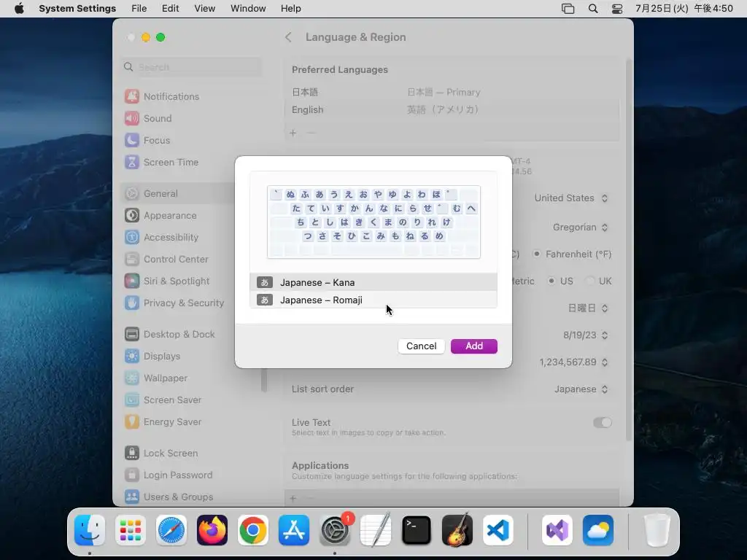The image size is (747, 560).
Task: Select Japanese – Romaji input source
Action: pos(373,300)
